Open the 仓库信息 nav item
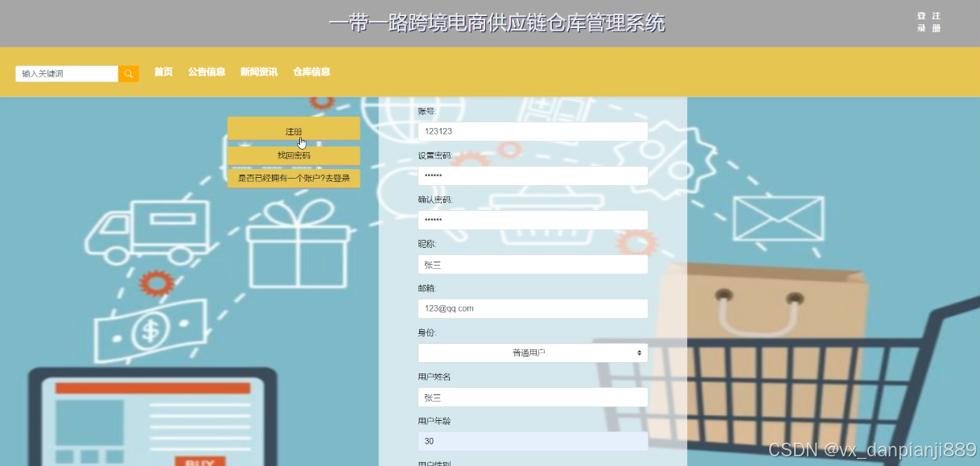 point(311,72)
